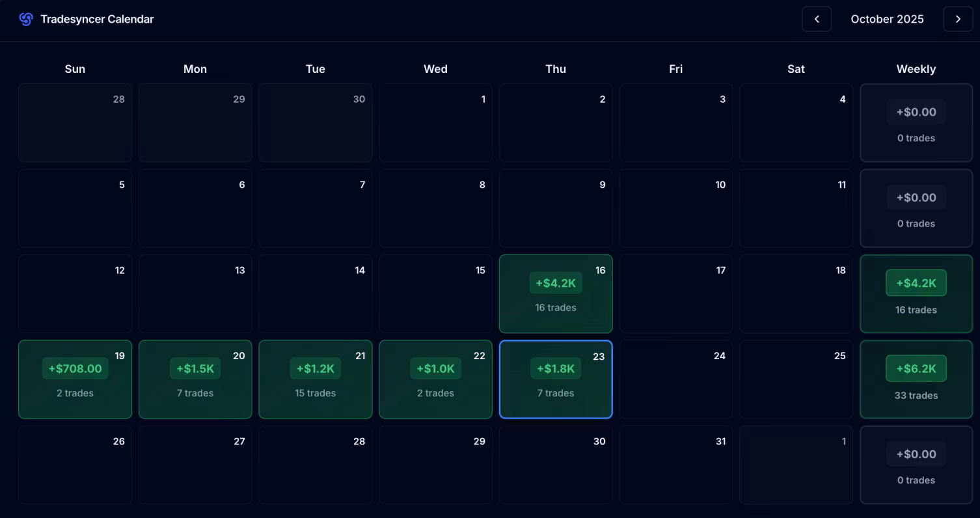Select October 21 cell with 15 trades
980x518 pixels.
pyautogui.click(x=315, y=379)
